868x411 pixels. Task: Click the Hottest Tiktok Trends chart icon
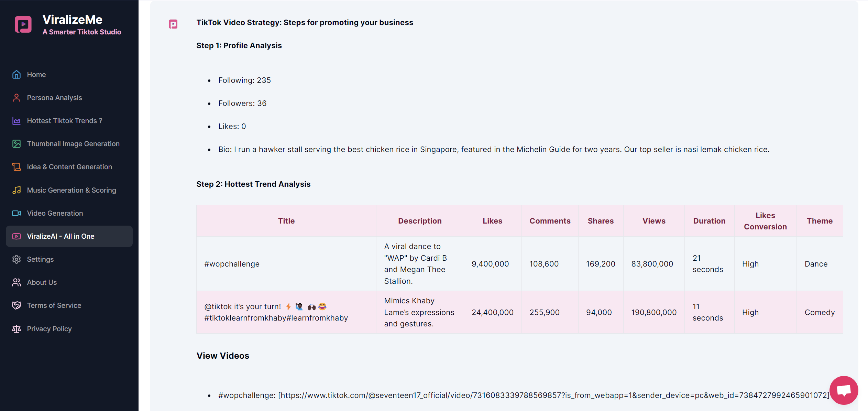[17, 121]
